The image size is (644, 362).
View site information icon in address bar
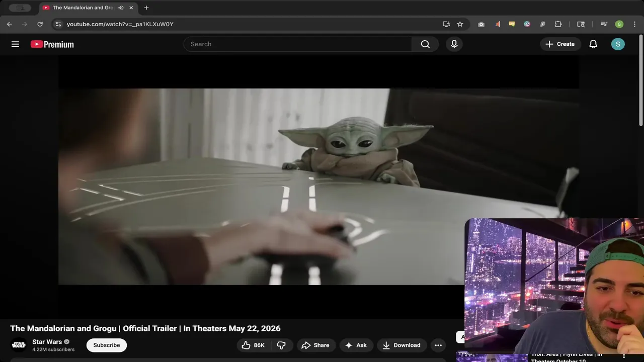(58, 24)
